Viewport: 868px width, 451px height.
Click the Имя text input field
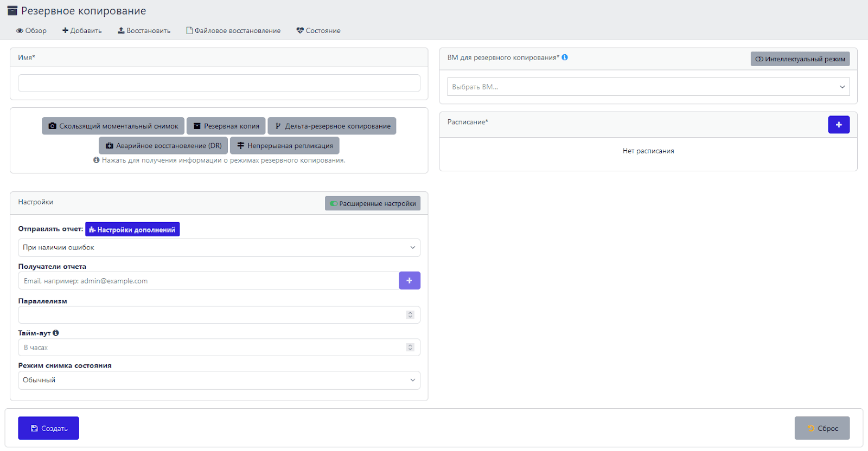219,83
